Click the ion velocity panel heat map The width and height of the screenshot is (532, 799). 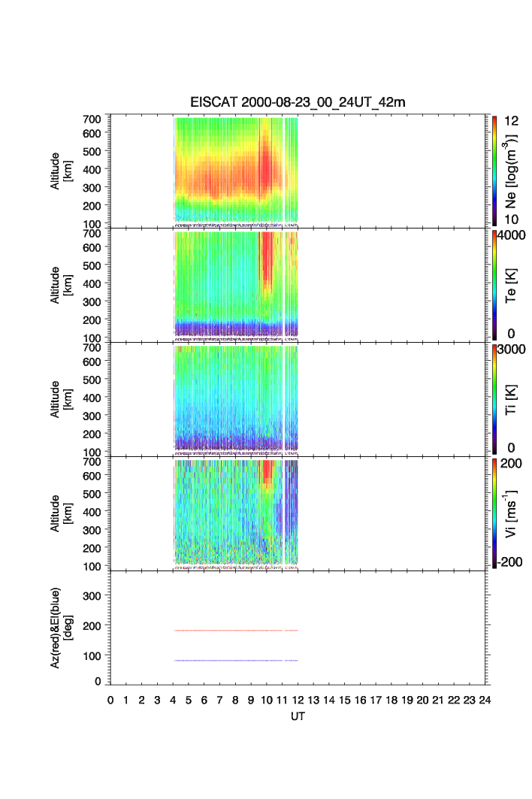click(225, 513)
